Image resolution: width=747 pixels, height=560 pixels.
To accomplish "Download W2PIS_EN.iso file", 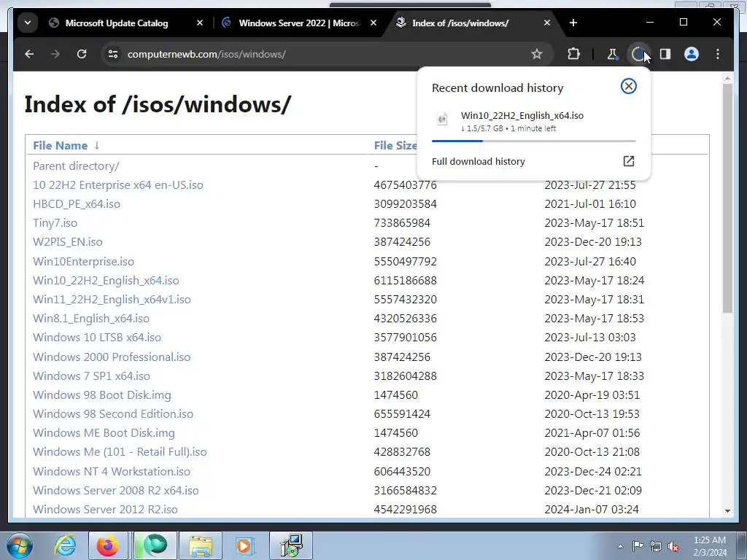I will click(x=68, y=242).
